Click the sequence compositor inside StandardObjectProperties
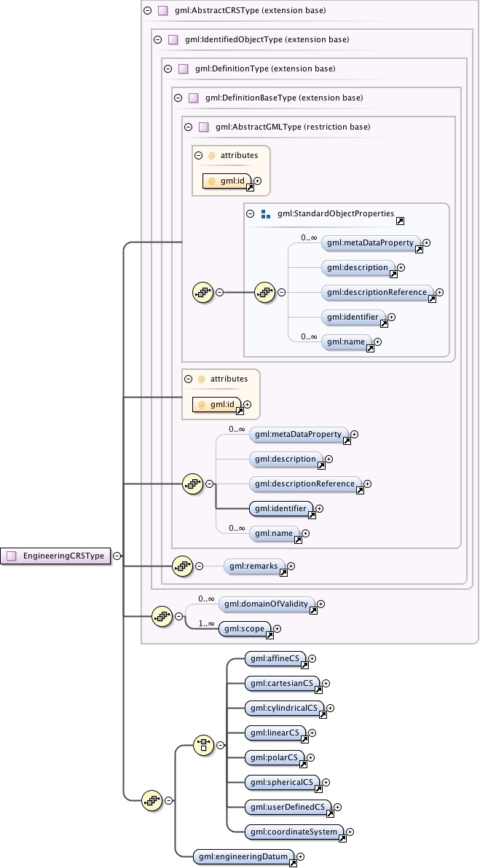The image size is (480, 868). [x=265, y=292]
